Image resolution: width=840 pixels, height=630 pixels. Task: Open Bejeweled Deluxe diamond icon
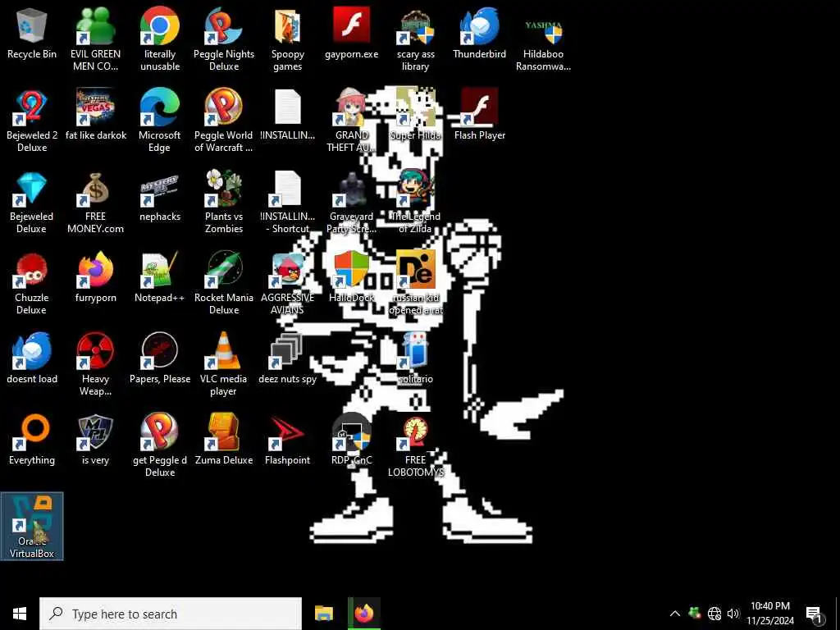click(32, 202)
